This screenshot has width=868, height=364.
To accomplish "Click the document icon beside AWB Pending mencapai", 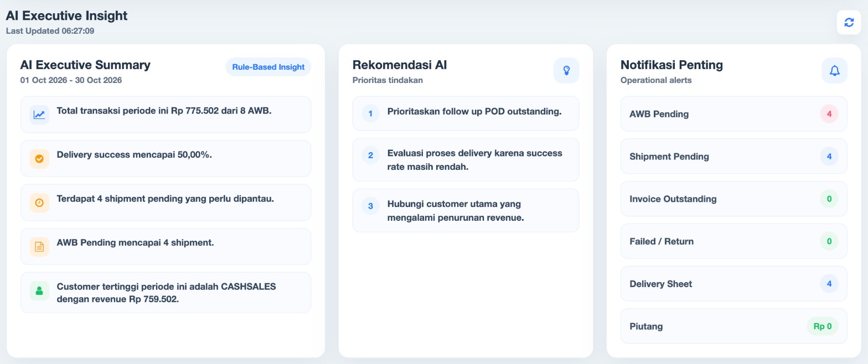I will pos(39,246).
